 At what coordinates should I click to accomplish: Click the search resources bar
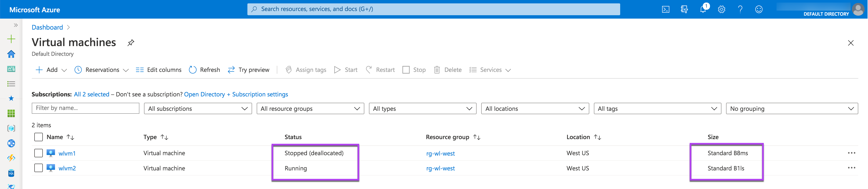pos(433,9)
